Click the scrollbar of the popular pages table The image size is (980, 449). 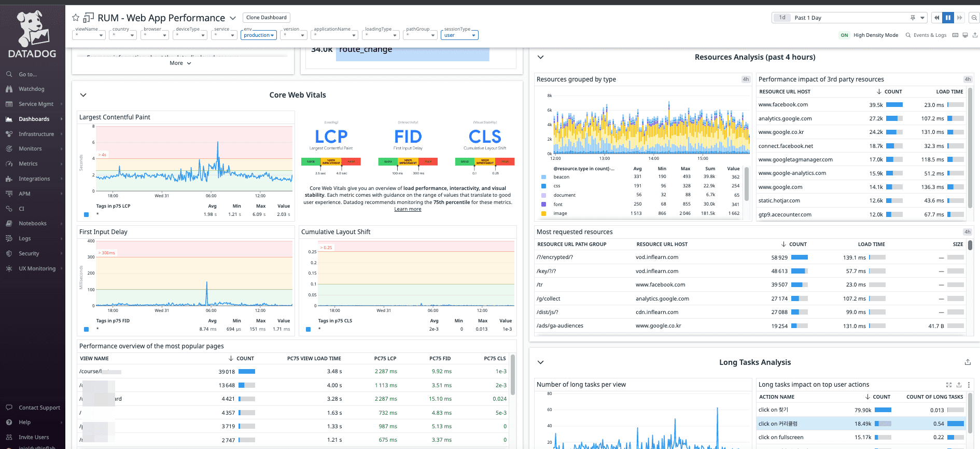pos(513,375)
